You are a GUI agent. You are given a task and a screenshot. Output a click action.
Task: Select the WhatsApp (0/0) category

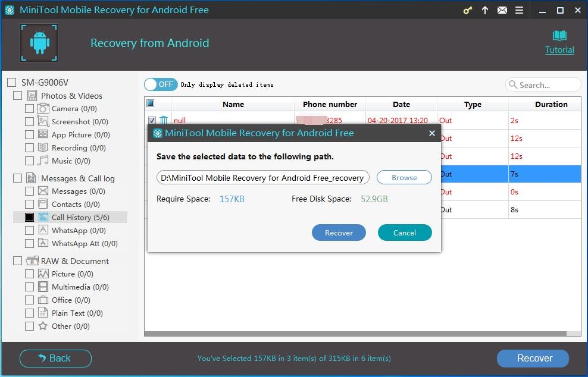point(79,231)
